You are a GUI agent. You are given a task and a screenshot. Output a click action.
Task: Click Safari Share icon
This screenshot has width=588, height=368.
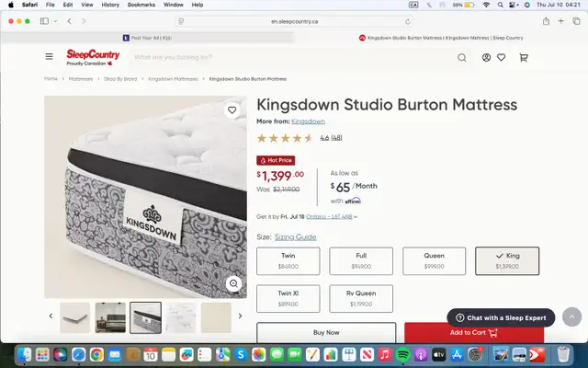pos(546,21)
